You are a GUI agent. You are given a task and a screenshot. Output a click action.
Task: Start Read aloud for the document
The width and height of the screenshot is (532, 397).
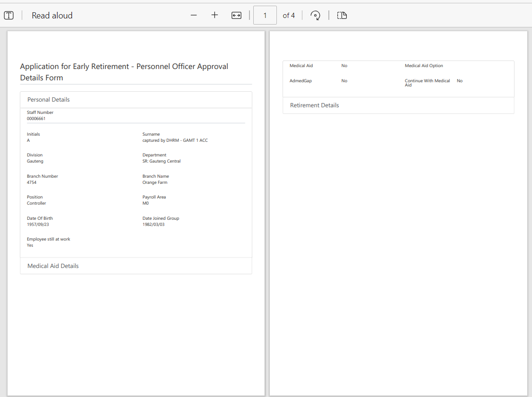coord(52,15)
